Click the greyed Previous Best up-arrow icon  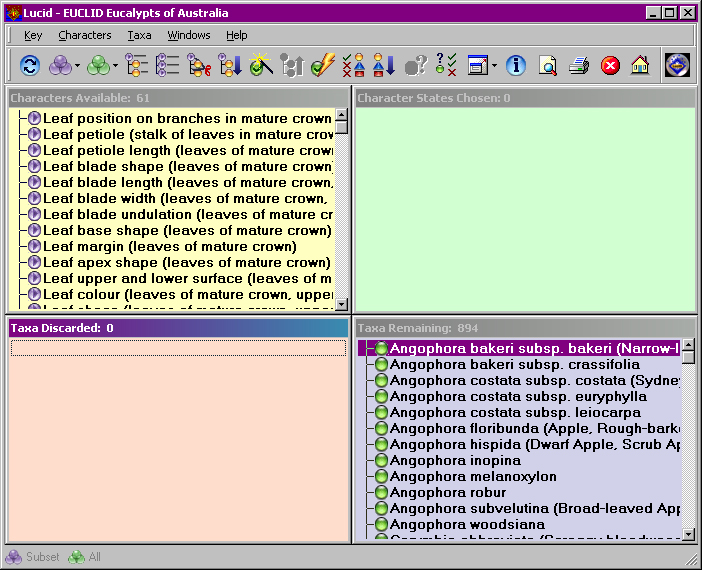[x=292, y=65]
